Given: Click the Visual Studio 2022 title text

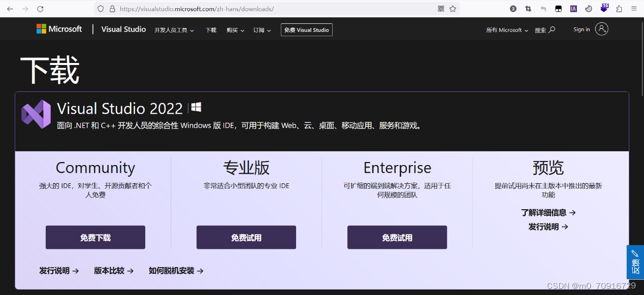Looking at the screenshot, I should click(120, 108).
